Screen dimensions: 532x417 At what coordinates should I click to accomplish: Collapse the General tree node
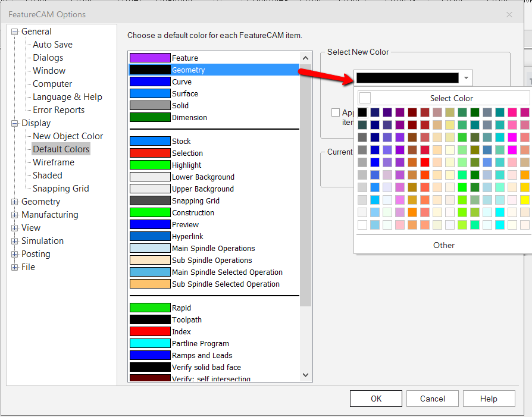pos(15,32)
